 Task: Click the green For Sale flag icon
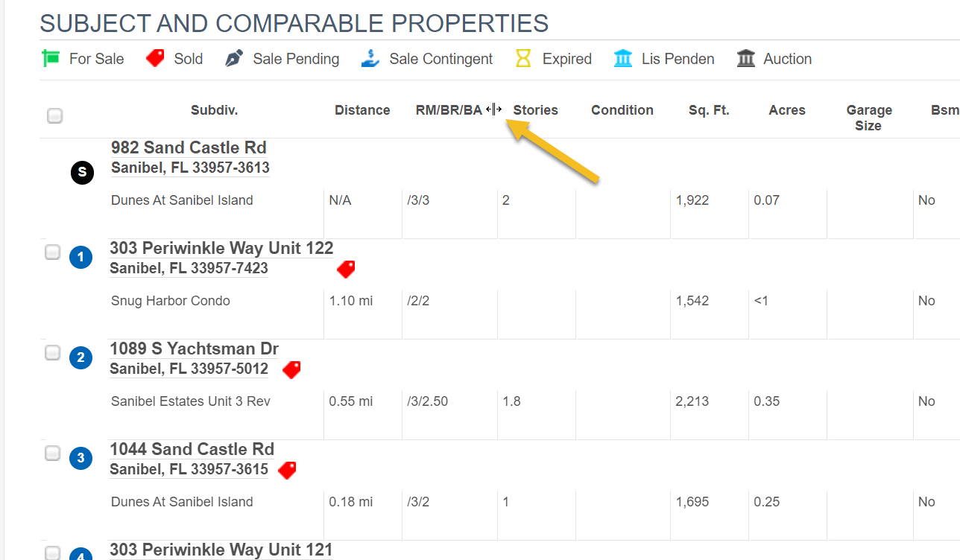[x=52, y=57]
